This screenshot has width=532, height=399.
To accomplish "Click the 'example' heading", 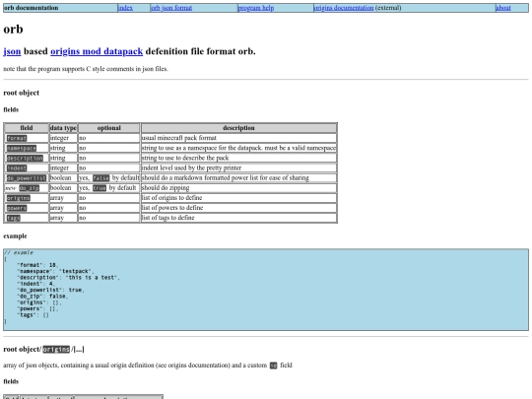I will coord(15,236).
